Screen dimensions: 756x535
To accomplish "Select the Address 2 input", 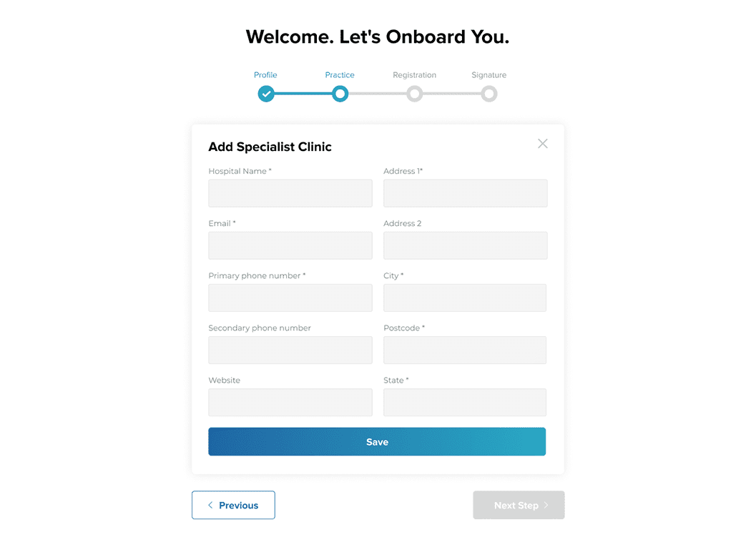I will pyautogui.click(x=465, y=245).
